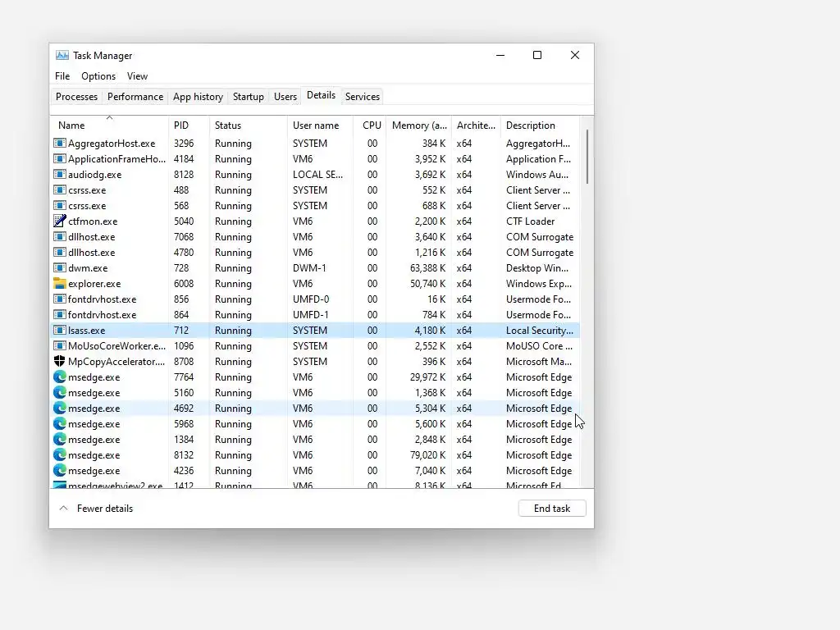The width and height of the screenshot is (840, 630).
Task: Click the fontdrvhost.exe icon for PID 864
Action: tap(59, 314)
